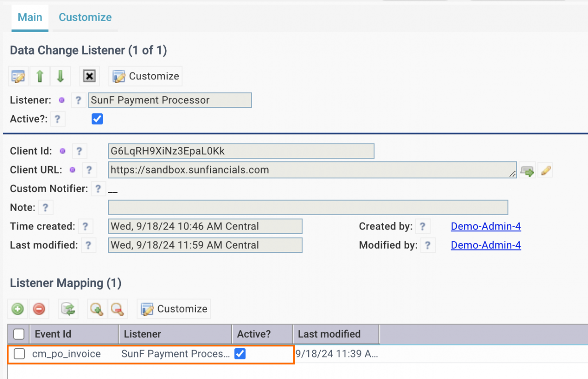Click the pencil icon next to Client URL
Image resolution: width=588 pixels, height=379 pixels.
click(545, 171)
